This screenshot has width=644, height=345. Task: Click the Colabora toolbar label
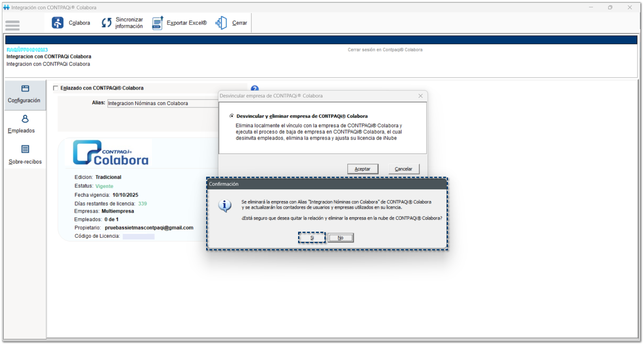[79, 23]
